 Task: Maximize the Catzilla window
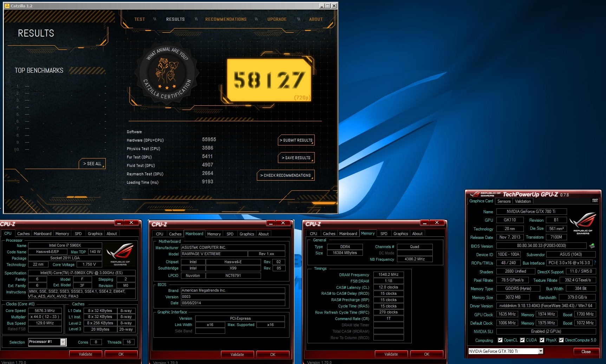328,6
